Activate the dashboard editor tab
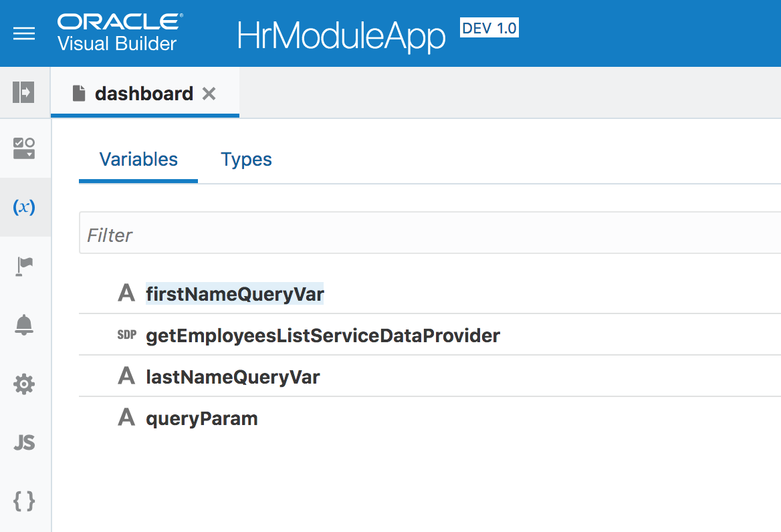The height and width of the screenshot is (532, 781). click(143, 94)
